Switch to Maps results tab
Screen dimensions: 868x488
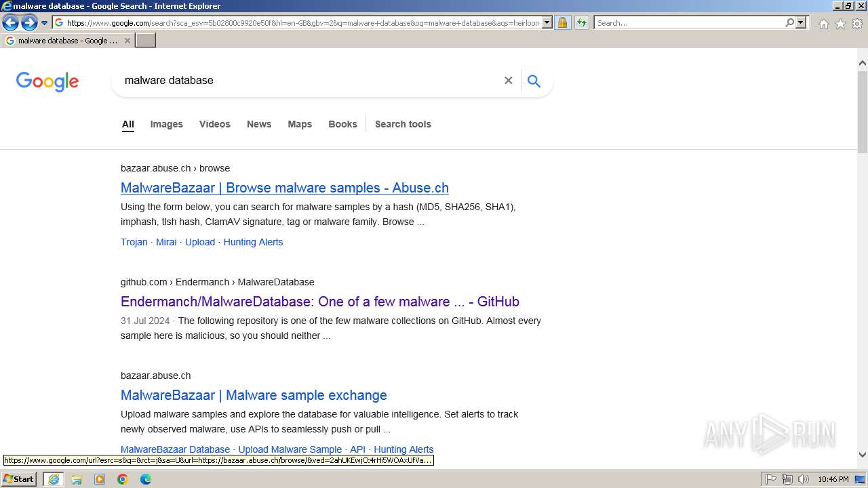click(300, 124)
